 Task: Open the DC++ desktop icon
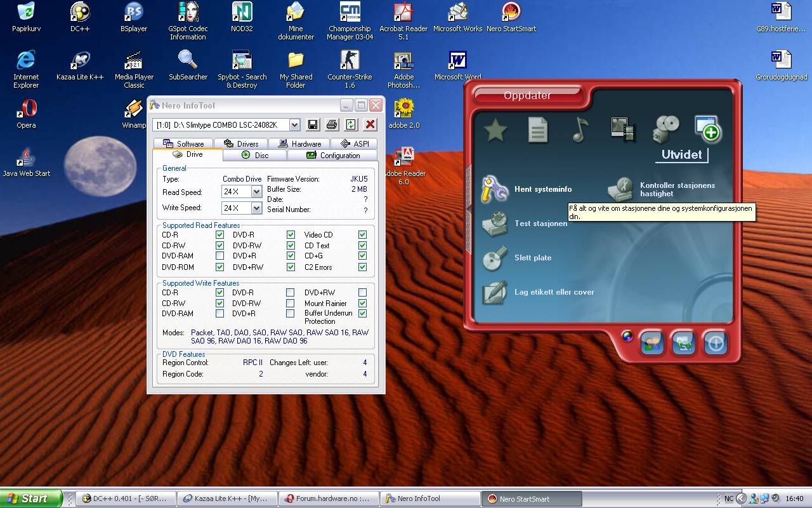tap(80, 12)
